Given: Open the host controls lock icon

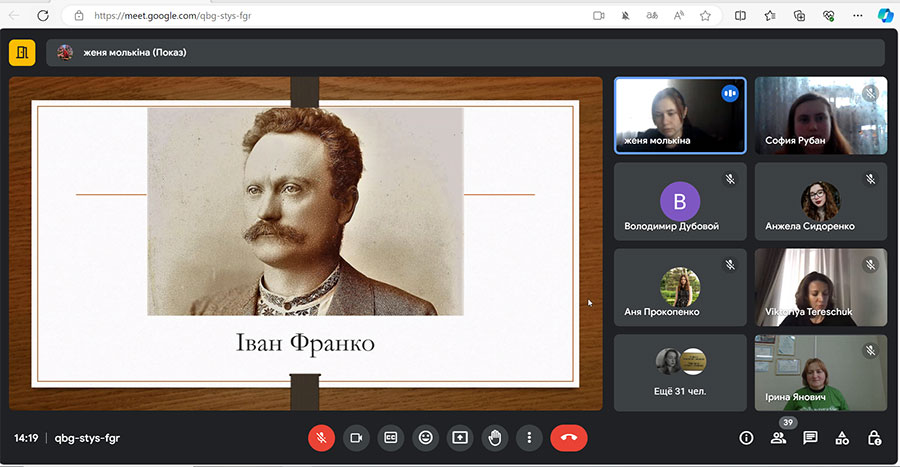Looking at the screenshot, I should pos(874,438).
